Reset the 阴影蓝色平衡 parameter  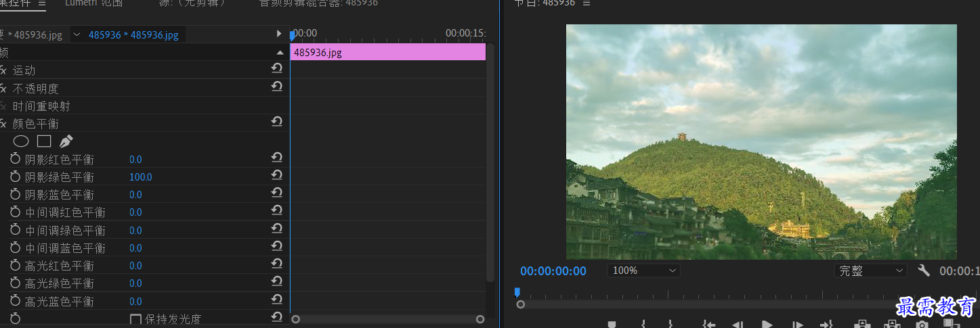276,193
